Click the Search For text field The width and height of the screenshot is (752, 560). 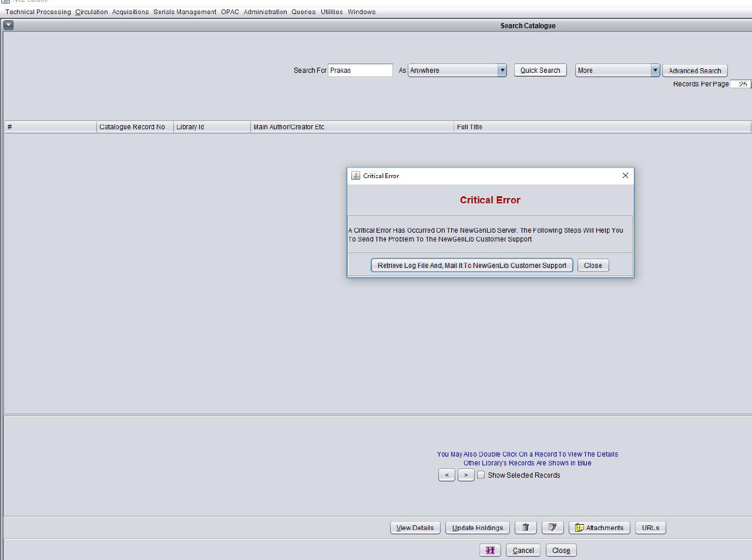click(x=360, y=71)
